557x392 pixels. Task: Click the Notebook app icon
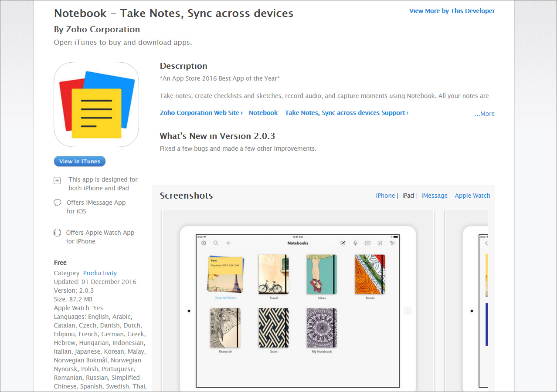click(x=96, y=105)
